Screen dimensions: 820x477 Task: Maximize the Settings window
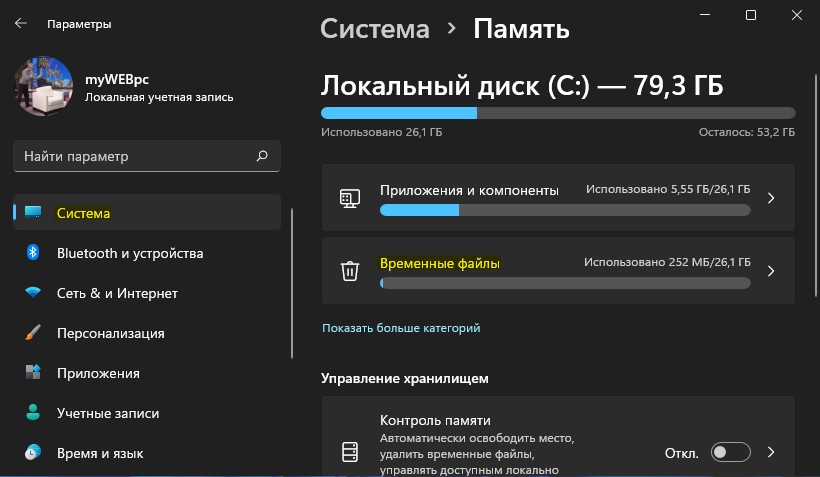(750, 15)
